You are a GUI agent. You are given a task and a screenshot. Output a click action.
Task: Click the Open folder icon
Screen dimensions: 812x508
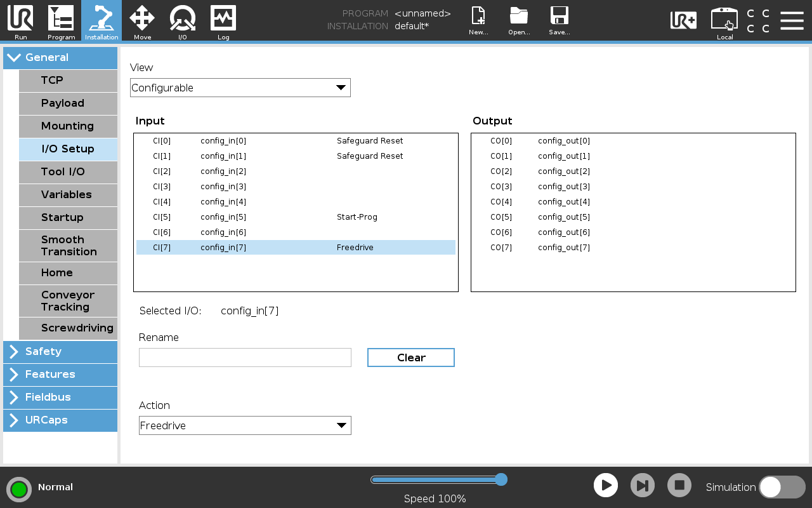coord(519,21)
